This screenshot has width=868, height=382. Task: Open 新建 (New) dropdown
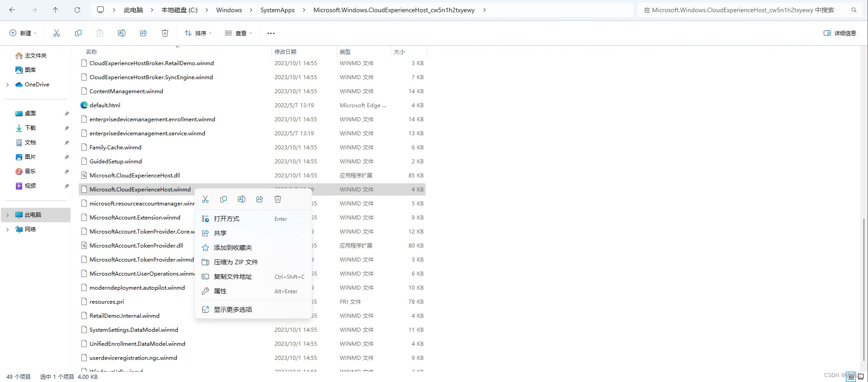(24, 33)
